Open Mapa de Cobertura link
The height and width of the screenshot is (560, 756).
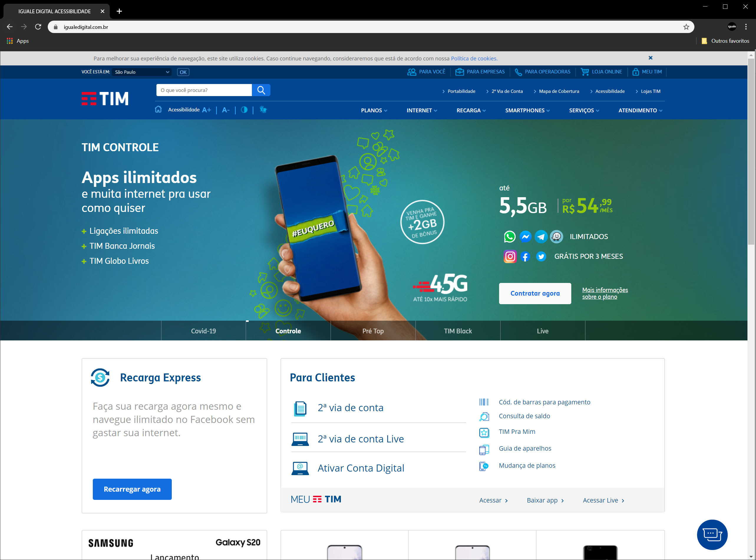pos(557,91)
